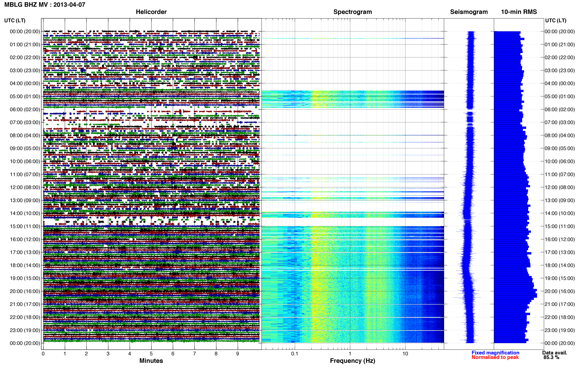
Task: Click left time label '07:00 (03:00)'
Action: pyautogui.click(x=25, y=122)
